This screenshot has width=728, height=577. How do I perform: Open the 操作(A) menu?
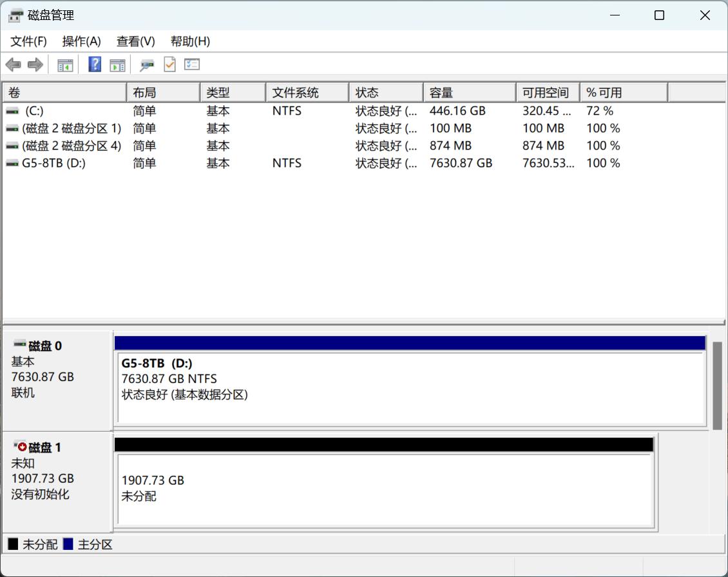click(x=81, y=41)
